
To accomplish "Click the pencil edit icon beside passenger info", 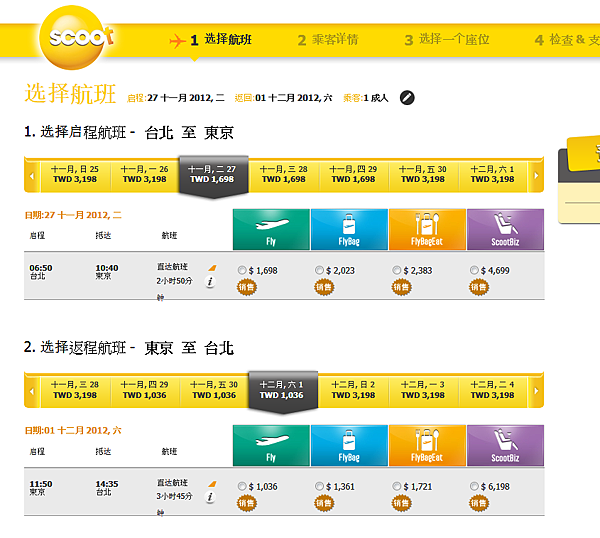I will [x=407, y=98].
